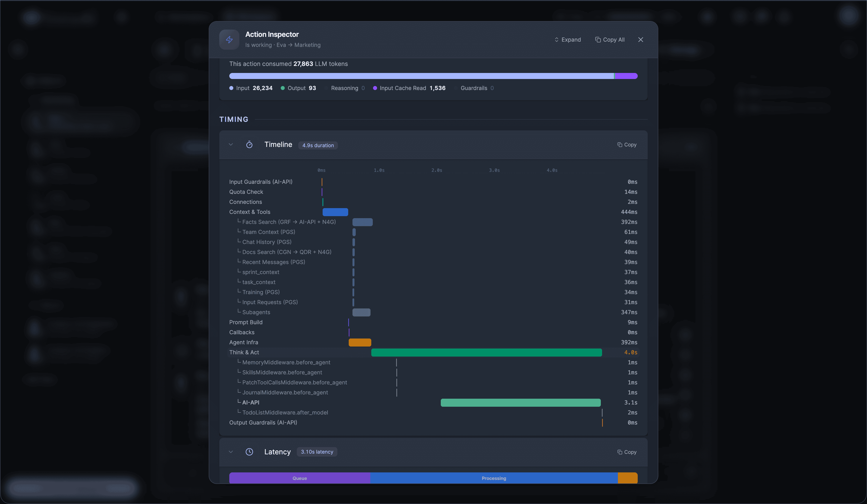Click the 27,863 LLM tokens summary text
The image size is (867, 504).
click(288, 64)
